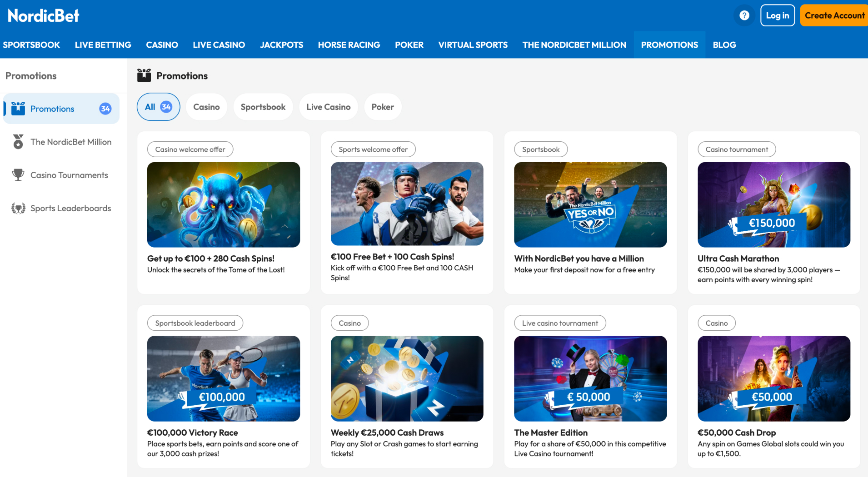Click 'Make your first deposit now for a free entry'

(x=584, y=270)
